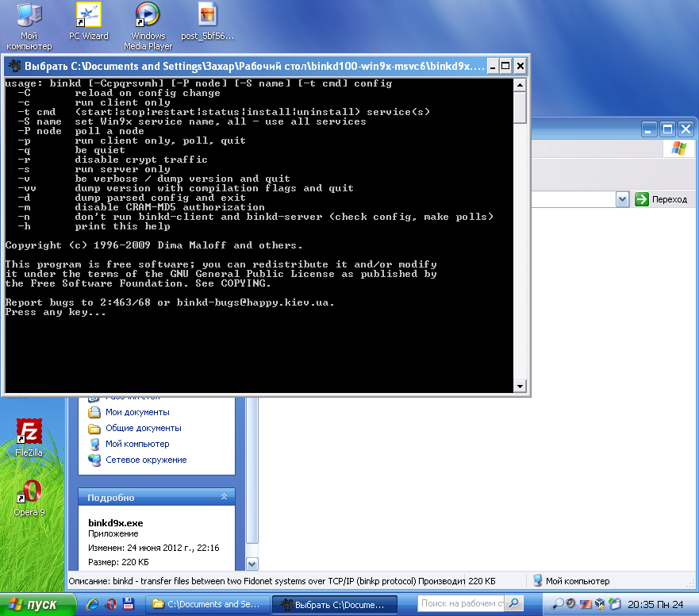Click the desktop search magnifier button

[x=514, y=603]
